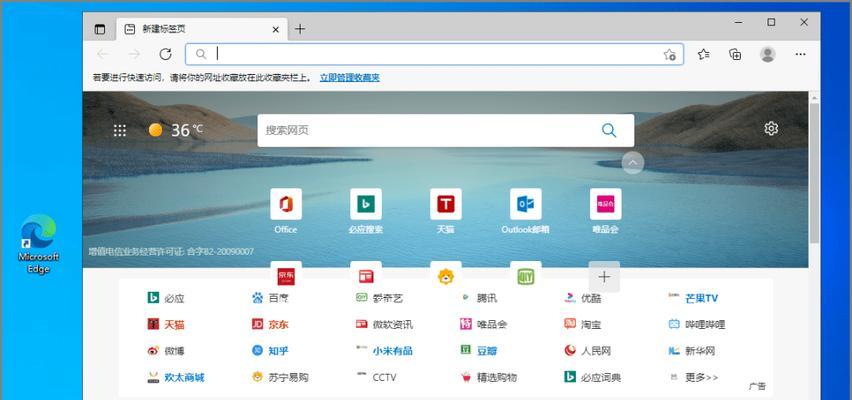Open the 欢太商城 link
This screenshot has width=852, height=400.
coord(176,377)
